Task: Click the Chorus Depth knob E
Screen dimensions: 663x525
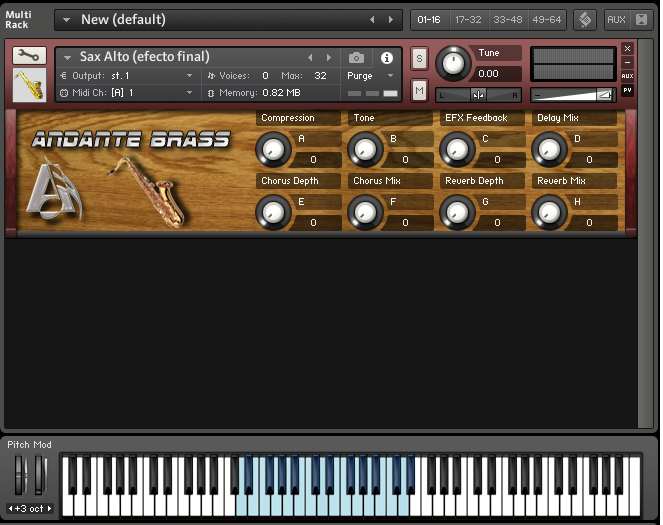Action: pos(273,212)
